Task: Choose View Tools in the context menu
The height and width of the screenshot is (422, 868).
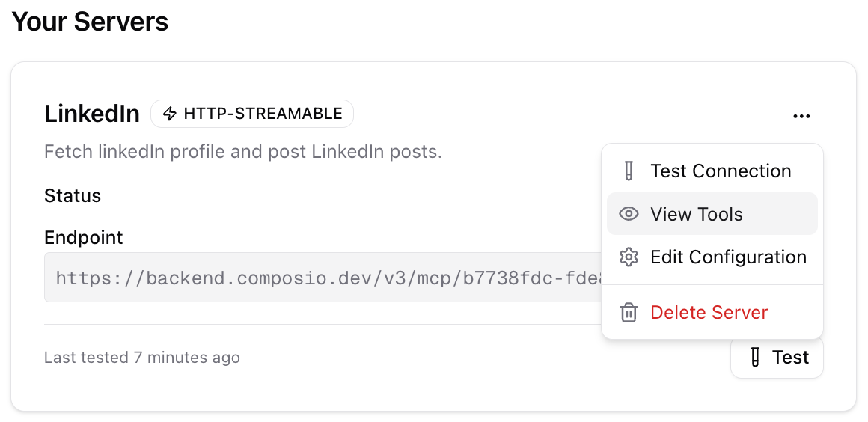Action: (x=696, y=215)
